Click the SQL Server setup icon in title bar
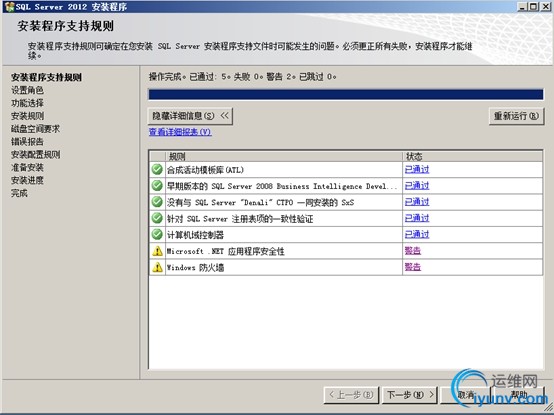The height and width of the screenshot is (415, 554). (9, 7)
